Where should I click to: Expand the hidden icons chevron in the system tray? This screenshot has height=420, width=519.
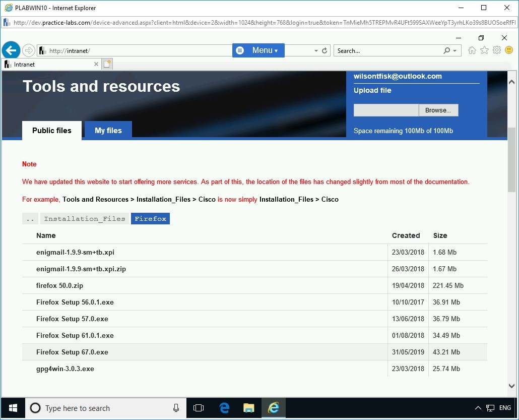click(x=478, y=407)
